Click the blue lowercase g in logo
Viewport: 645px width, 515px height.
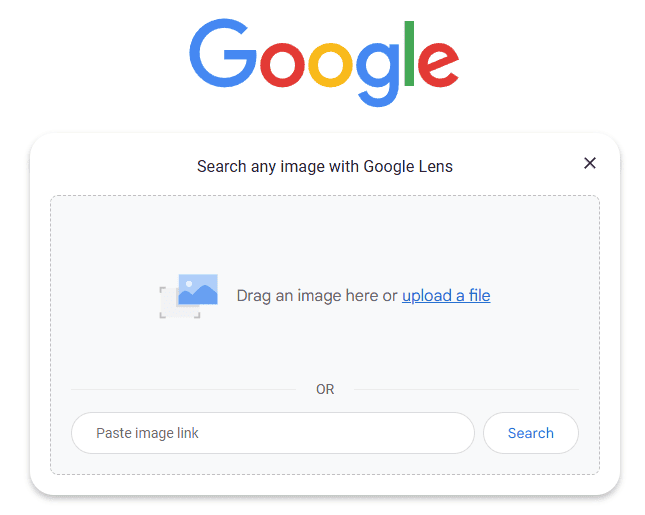[x=378, y=74]
